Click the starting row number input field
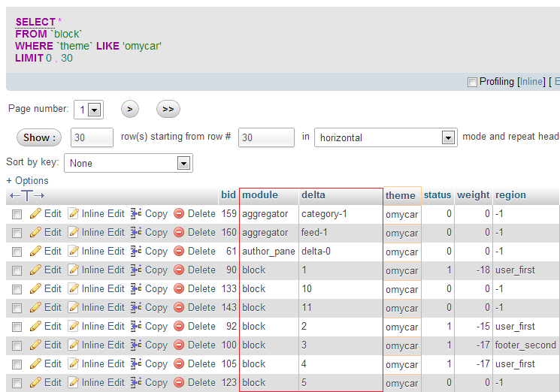 click(x=266, y=138)
